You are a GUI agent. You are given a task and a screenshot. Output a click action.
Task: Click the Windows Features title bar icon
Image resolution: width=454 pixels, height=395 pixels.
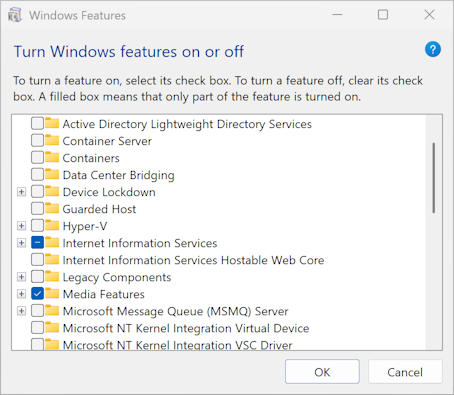pyautogui.click(x=15, y=15)
